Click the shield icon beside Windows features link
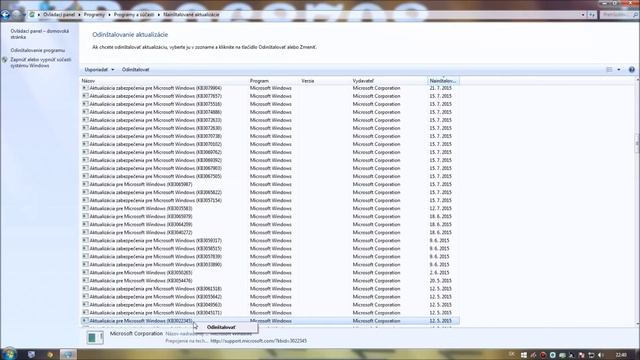 [5, 60]
